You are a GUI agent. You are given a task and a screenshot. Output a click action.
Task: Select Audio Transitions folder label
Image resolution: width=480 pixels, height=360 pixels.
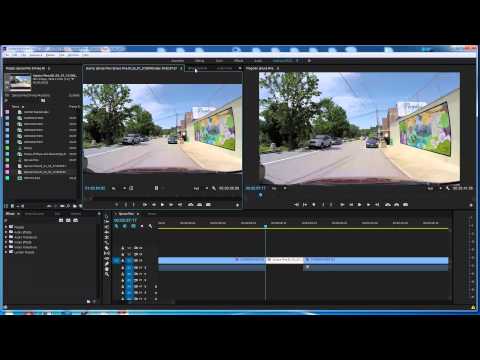26,237
